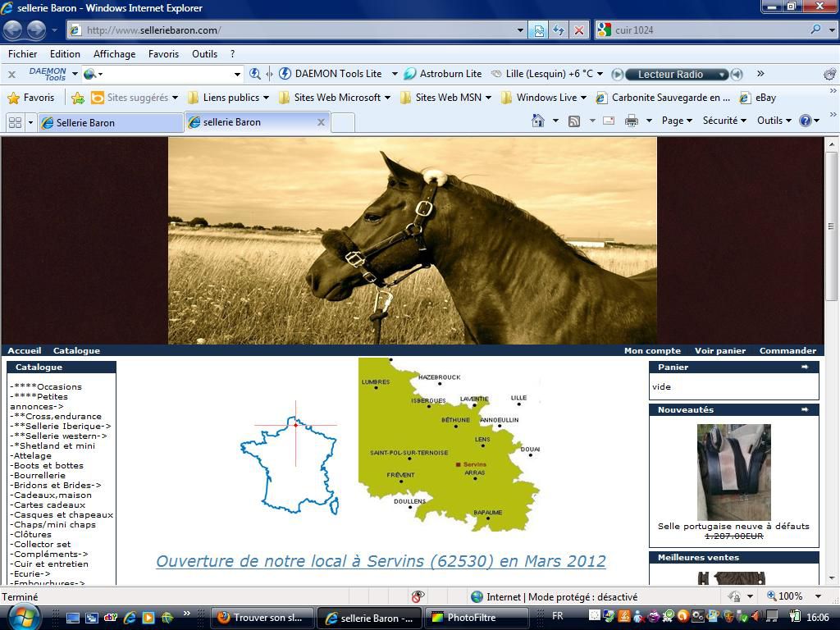The width and height of the screenshot is (840, 630).
Task: Click the Voir panier link
Action: [719, 350]
